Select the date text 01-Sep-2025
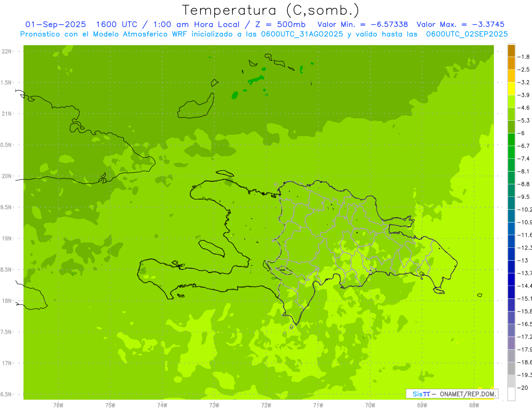The width and height of the screenshot is (532, 411). point(56,24)
